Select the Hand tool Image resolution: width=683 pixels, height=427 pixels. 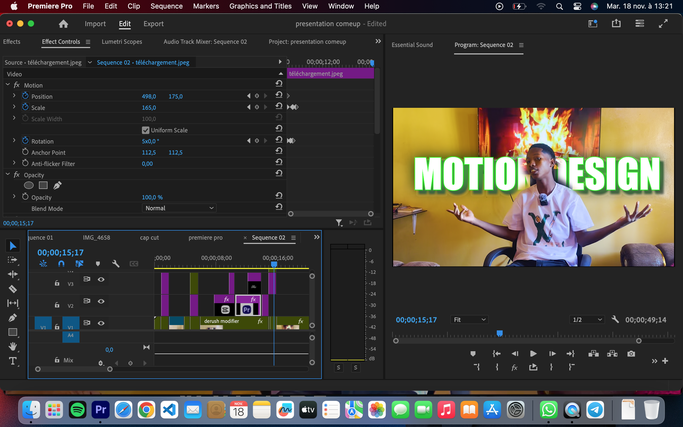pyautogui.click(x=13, y=346)
